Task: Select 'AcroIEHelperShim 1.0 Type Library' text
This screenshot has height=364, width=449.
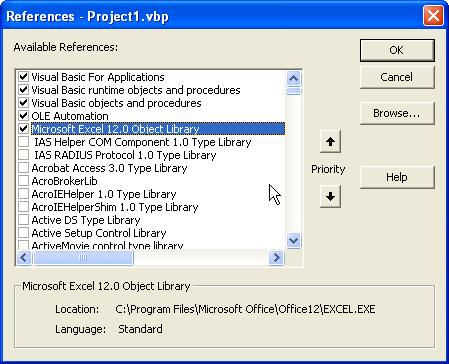Action: (x=115, y=207)
